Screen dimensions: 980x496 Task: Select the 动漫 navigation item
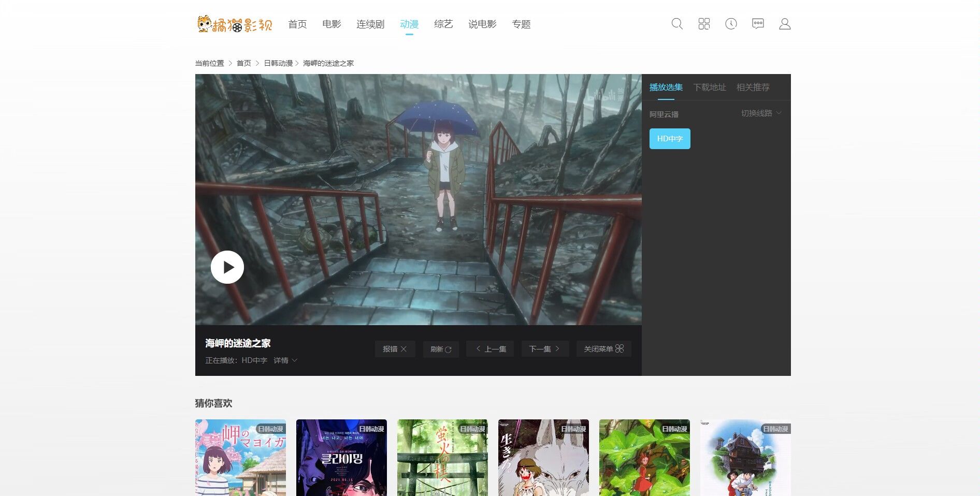[409, 24]
